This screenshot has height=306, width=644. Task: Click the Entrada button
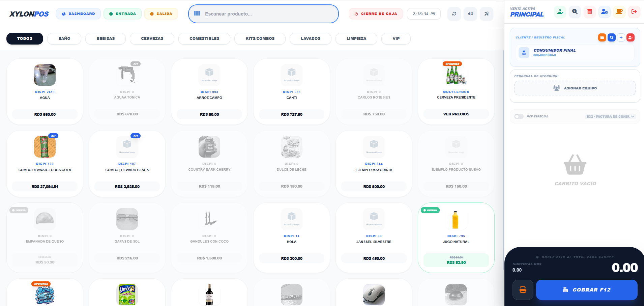(122, 14)
